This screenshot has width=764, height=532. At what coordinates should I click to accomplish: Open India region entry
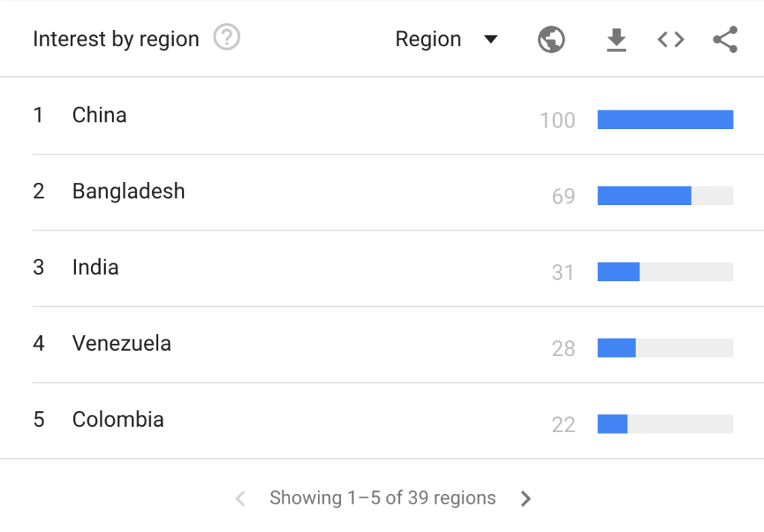[x=95, y=268]
